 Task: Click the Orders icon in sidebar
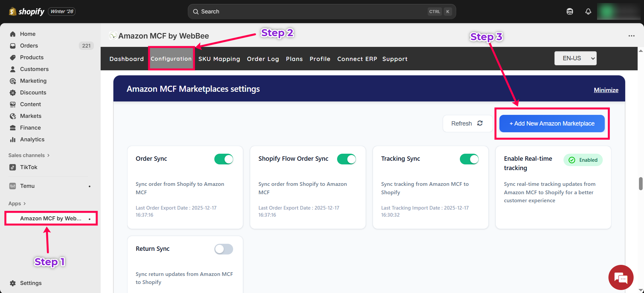click(x=13, y=46)
